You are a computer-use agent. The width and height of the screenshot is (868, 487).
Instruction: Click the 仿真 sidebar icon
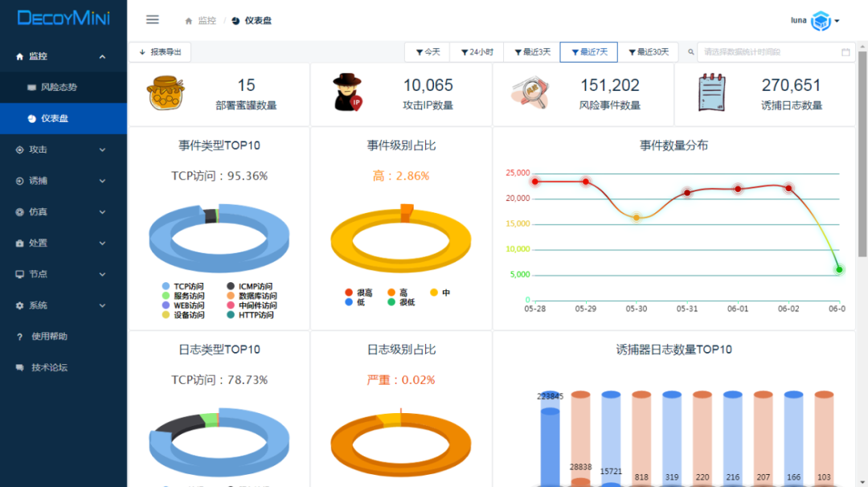(x=20, y=212)
